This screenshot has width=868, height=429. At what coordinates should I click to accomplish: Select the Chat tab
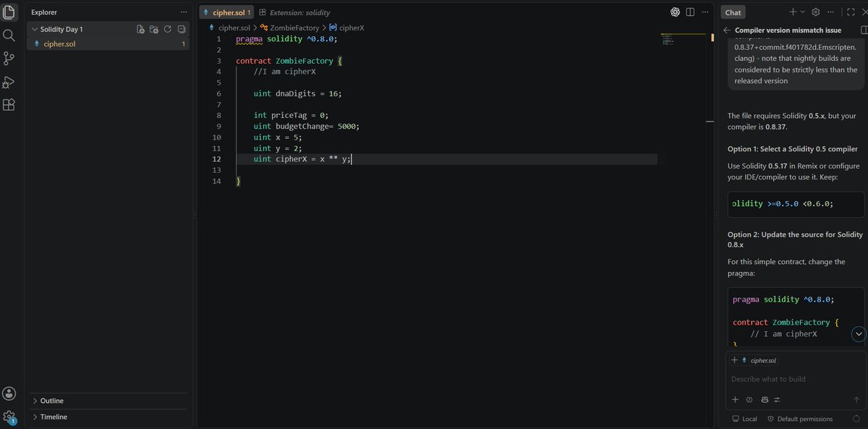tap(733, 12)
